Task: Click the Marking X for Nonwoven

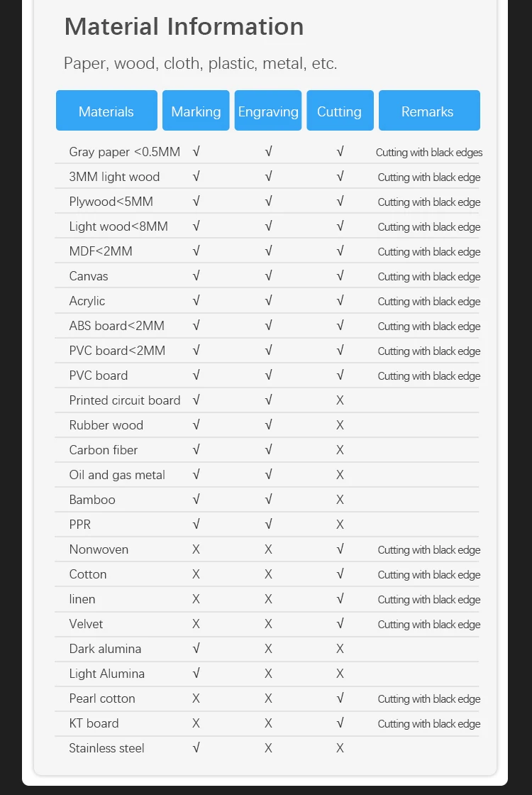Action: point(196,549)
